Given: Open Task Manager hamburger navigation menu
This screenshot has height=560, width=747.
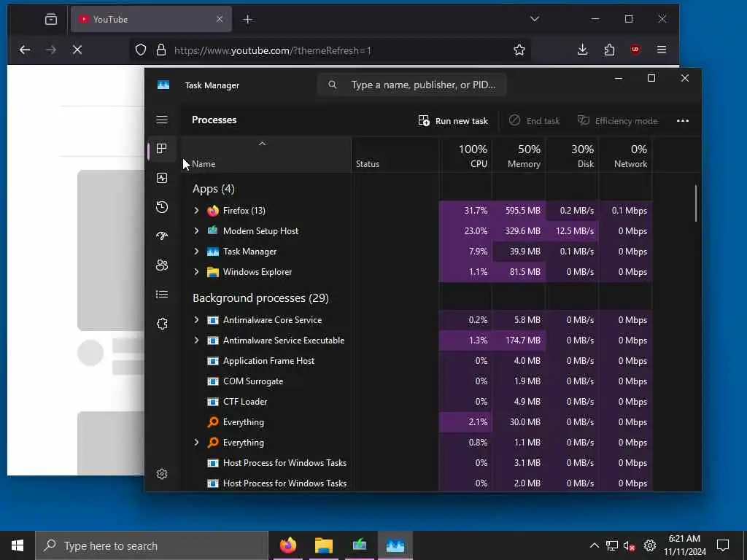Looking at the screenshot, I should pyautogui.click(x=162, y=120).
